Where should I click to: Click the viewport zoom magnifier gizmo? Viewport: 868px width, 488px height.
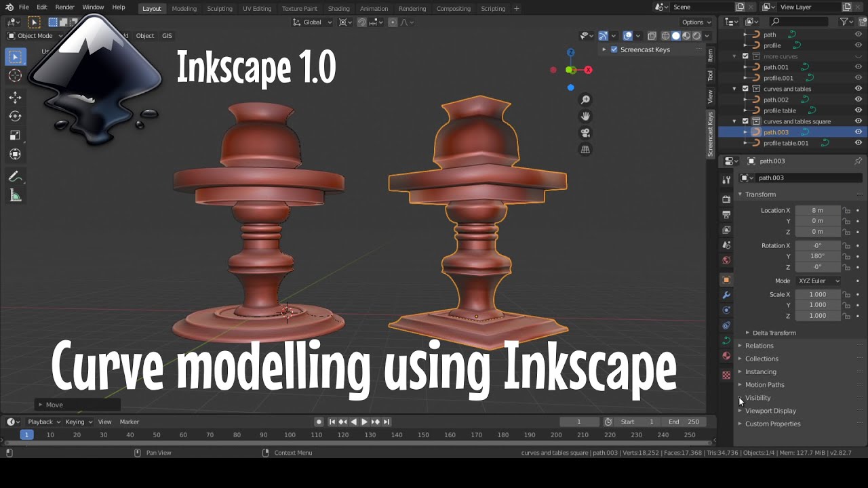pos(585,100)
